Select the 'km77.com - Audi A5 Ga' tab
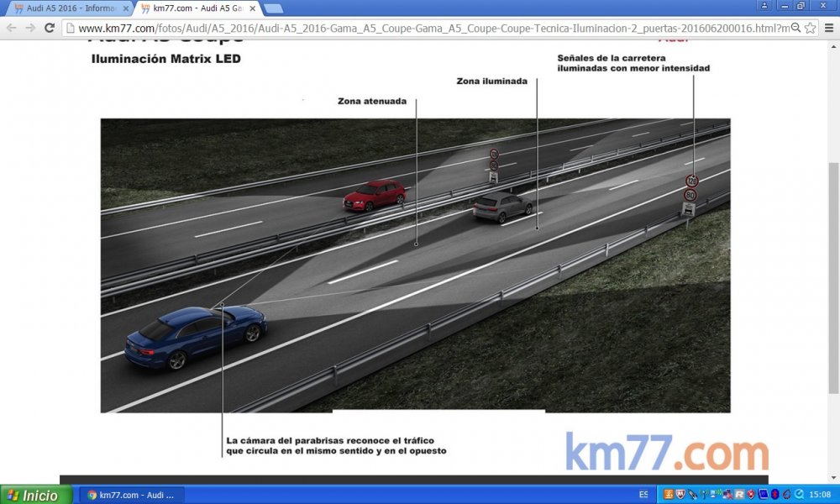This screenshot has width=840, height=504. pos(197,8)
